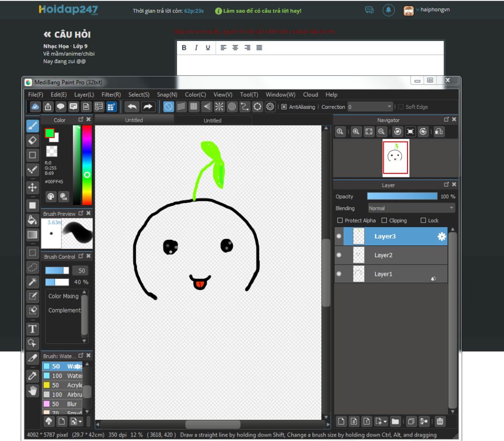Select the Bucket fill tool

pos(32,220)
